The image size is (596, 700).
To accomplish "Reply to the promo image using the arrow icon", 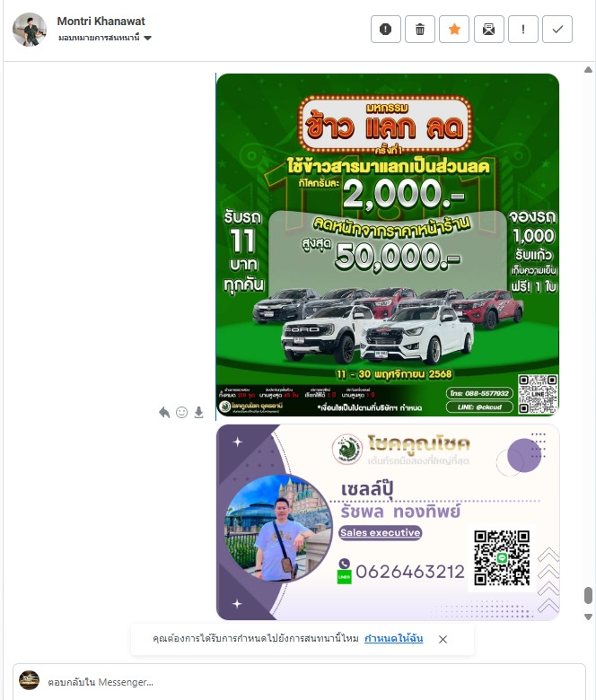I will [x=164, y=413].
